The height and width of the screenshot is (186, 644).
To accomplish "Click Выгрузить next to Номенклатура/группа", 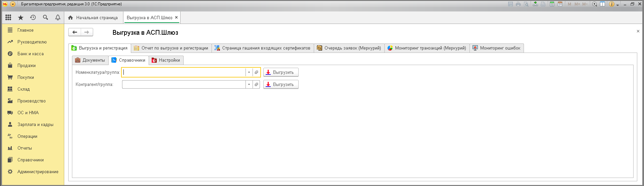I will coord(281,72).
